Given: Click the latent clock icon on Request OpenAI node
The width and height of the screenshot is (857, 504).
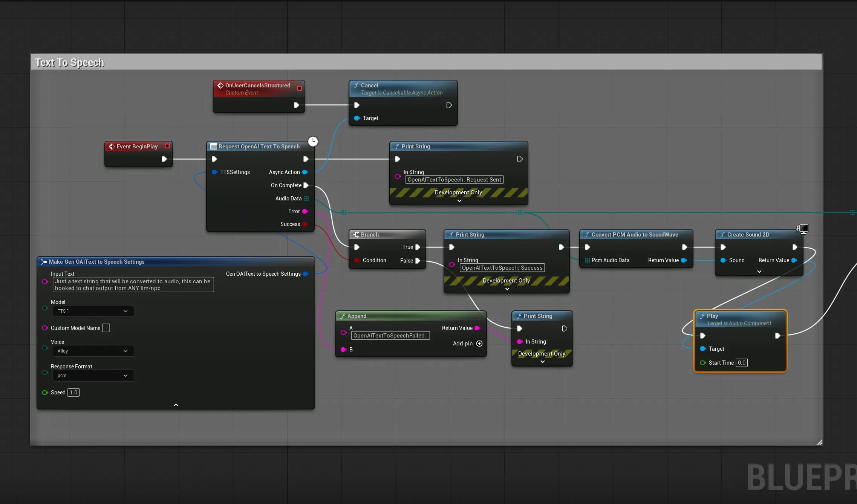Looking at the screenshot, I should pyautogui.click(x=313, y=141).
